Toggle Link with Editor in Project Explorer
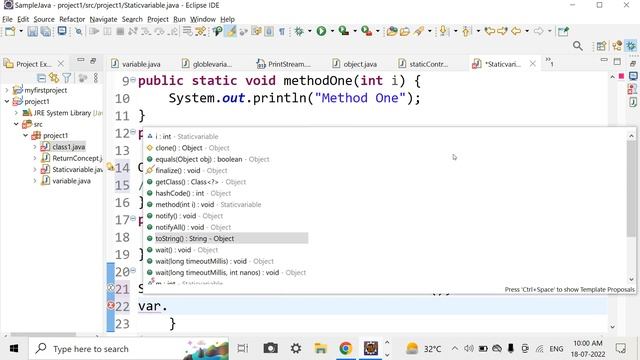 coord(54,78)
